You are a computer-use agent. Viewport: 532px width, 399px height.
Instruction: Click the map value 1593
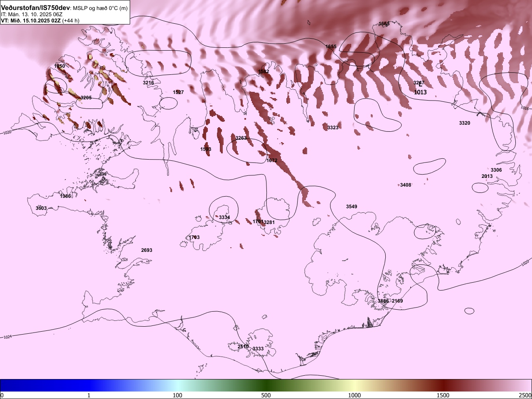click(206, 149)
